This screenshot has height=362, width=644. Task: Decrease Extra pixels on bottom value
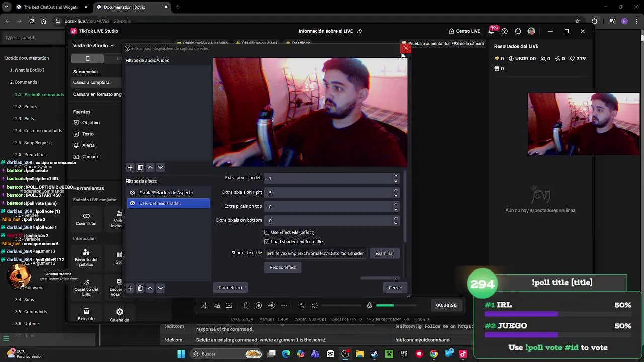tap(396, 222)
